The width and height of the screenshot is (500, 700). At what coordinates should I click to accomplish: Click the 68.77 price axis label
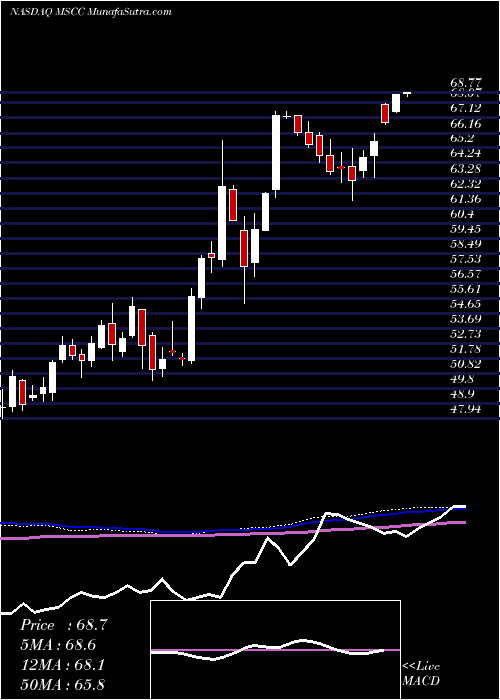(x=466, y=83)
